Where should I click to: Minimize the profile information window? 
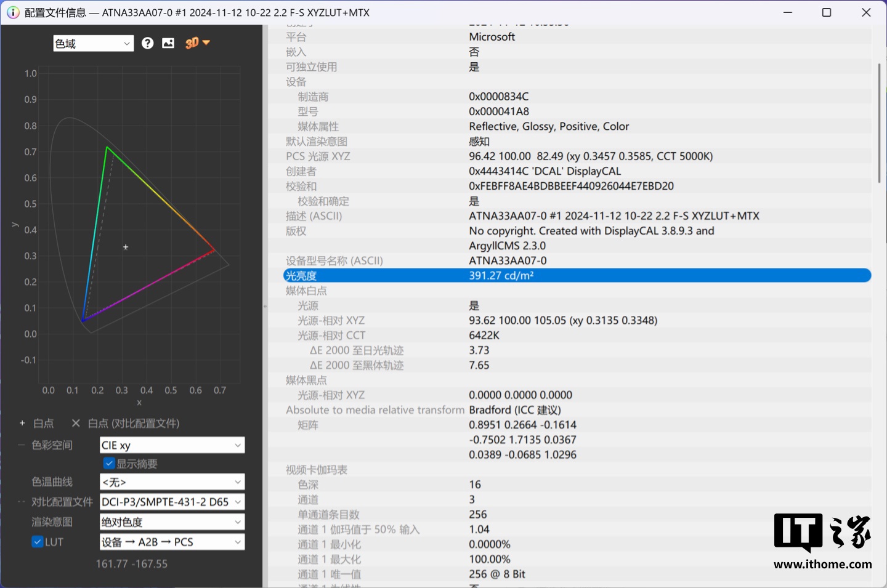[788, 12]
